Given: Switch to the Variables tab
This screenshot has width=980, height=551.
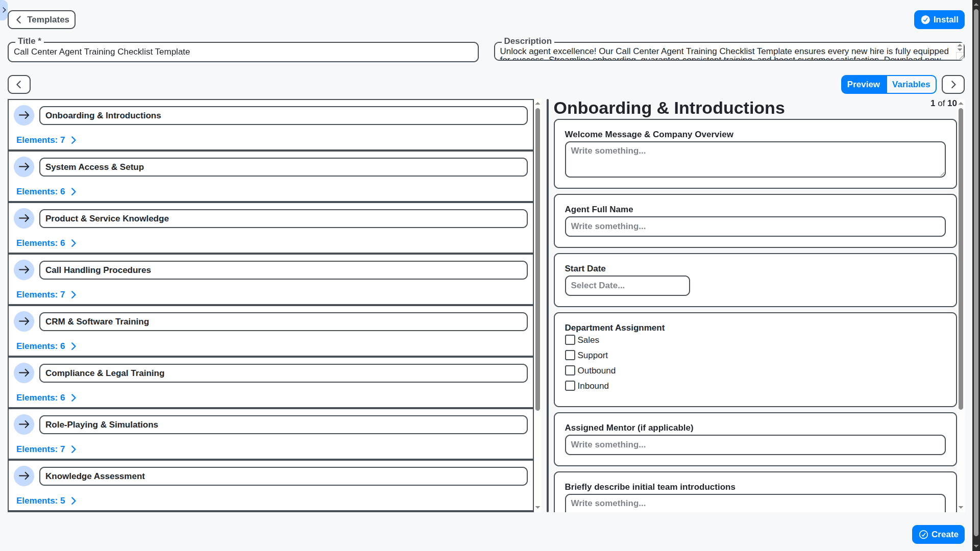Looking at the screenshot, I should pyautogui.click(x=912, y=84).
